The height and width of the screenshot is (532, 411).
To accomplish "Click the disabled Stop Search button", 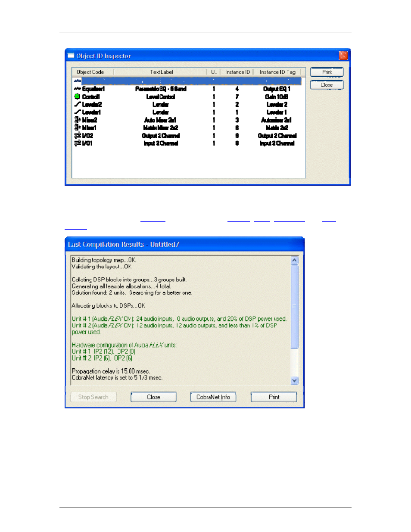I will pos(93,397).
